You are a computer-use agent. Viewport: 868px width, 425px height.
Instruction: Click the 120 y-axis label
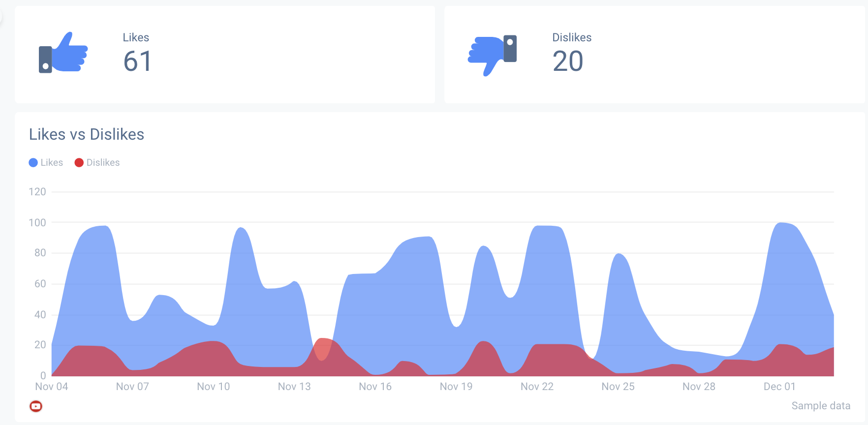pyautogui.click(x=37, y=192)
